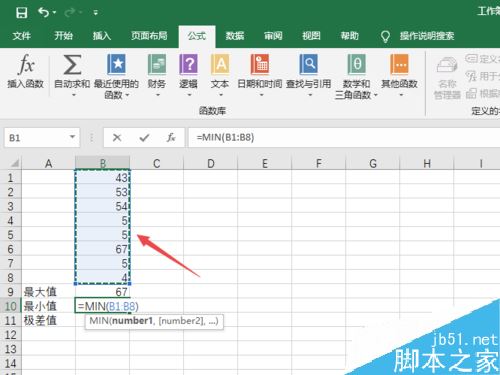500x375 pixels.
Task: Open the 其他函数 icon
Action: 399,64
